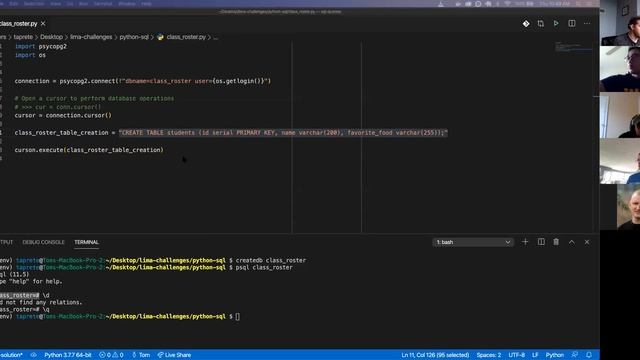Click the feedback icon in status bar
The image size is (640, 360).
(x=575, y=355)
